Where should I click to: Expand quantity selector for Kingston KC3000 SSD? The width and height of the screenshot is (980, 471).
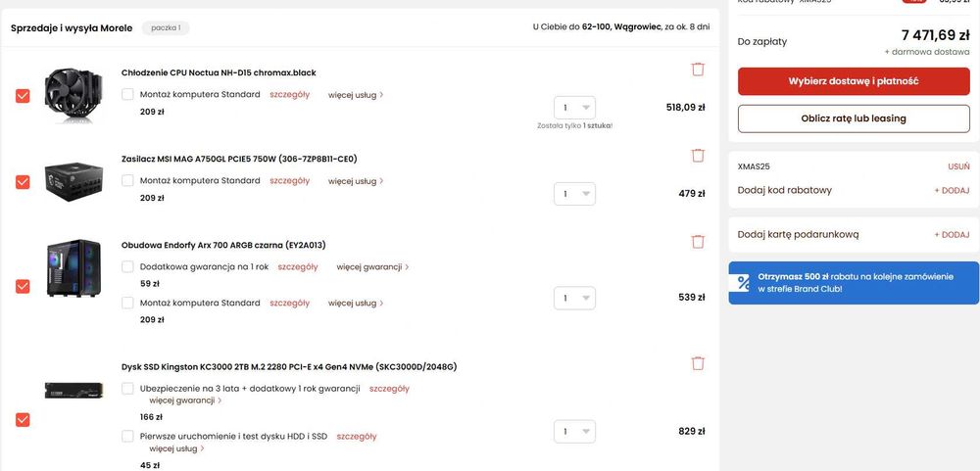[574, 431]
